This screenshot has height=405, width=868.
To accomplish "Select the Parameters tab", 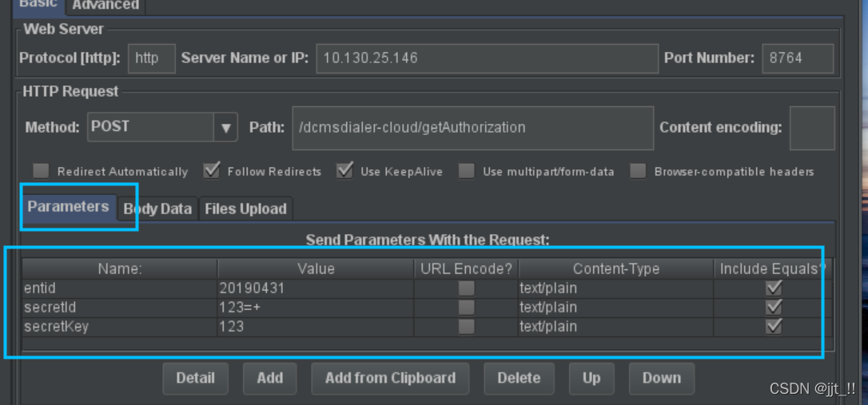I will coord(69,207).
